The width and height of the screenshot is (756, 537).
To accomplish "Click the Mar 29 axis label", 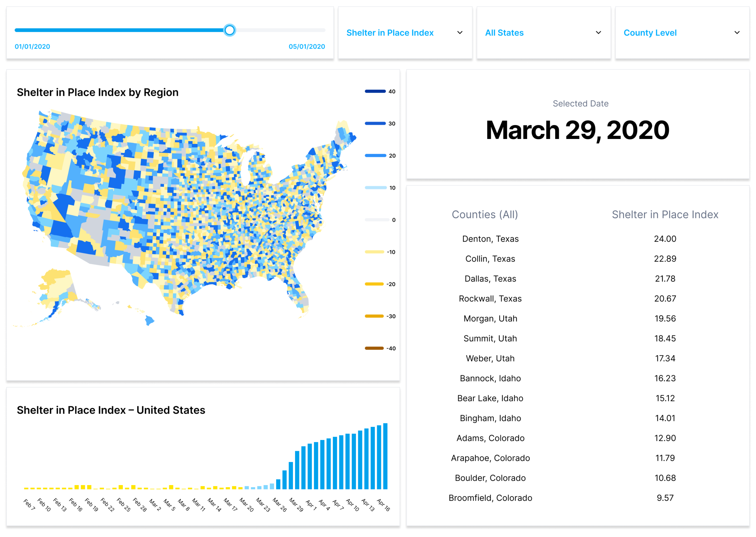I will (x=296, y=505).
